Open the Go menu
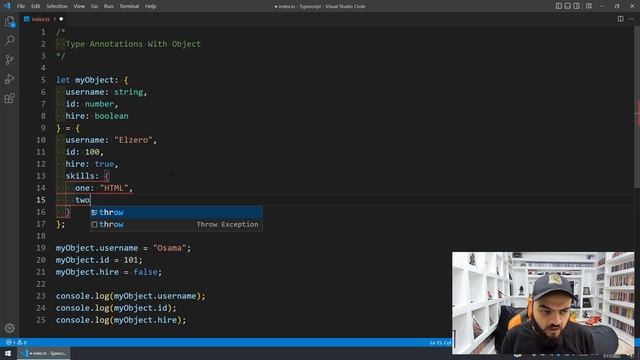640x360 pixels. coord(94,6)
